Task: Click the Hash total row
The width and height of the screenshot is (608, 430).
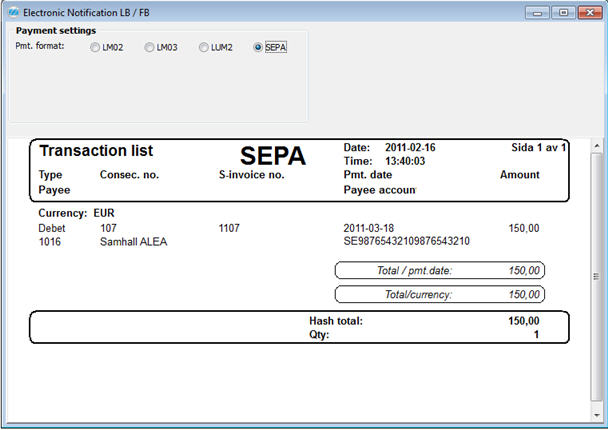Action: pyautogui.click(x=335, y=321)
